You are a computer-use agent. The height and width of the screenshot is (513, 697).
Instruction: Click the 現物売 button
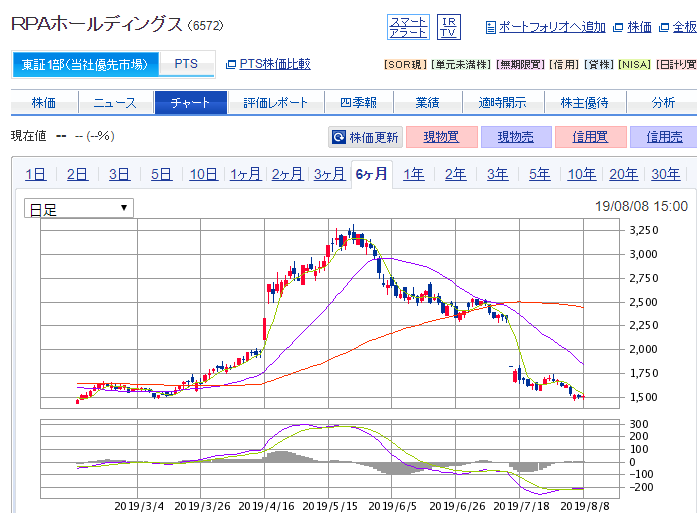pos(516,137)
